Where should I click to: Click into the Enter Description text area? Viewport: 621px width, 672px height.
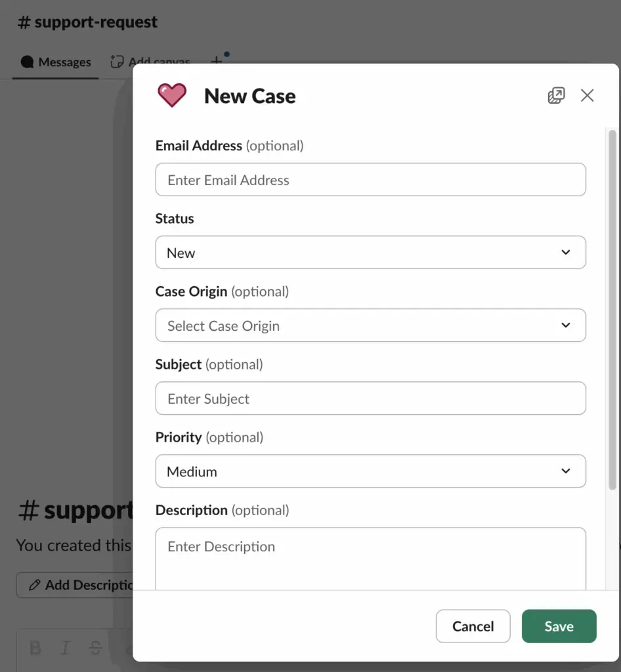coord(371,558)
